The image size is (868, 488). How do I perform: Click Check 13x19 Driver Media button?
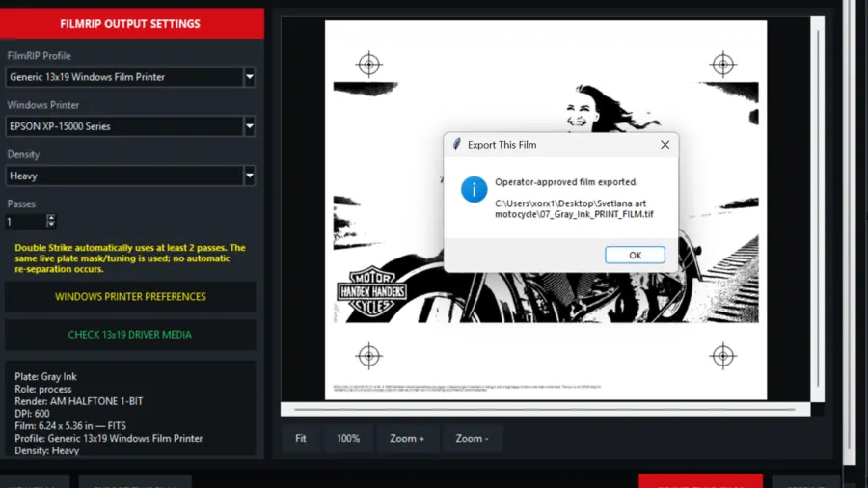coord(130,335)
